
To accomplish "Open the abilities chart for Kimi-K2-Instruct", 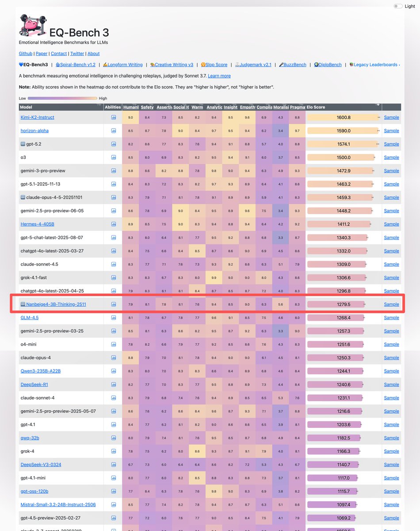I will tap(114, 117).
